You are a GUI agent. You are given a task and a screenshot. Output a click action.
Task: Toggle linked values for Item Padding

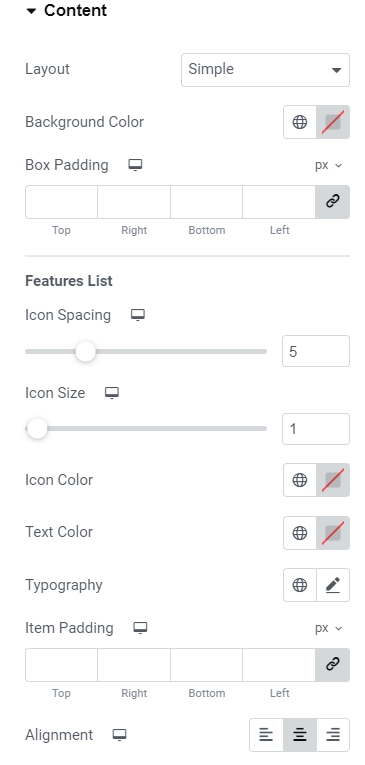pos(332,664)
